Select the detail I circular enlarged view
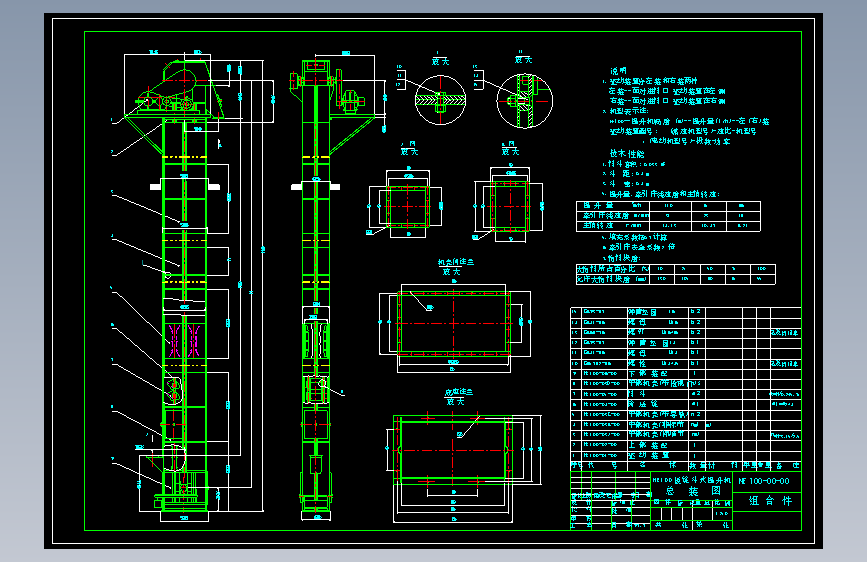Viewport: 867px width, 562px height. click(440, 100)
